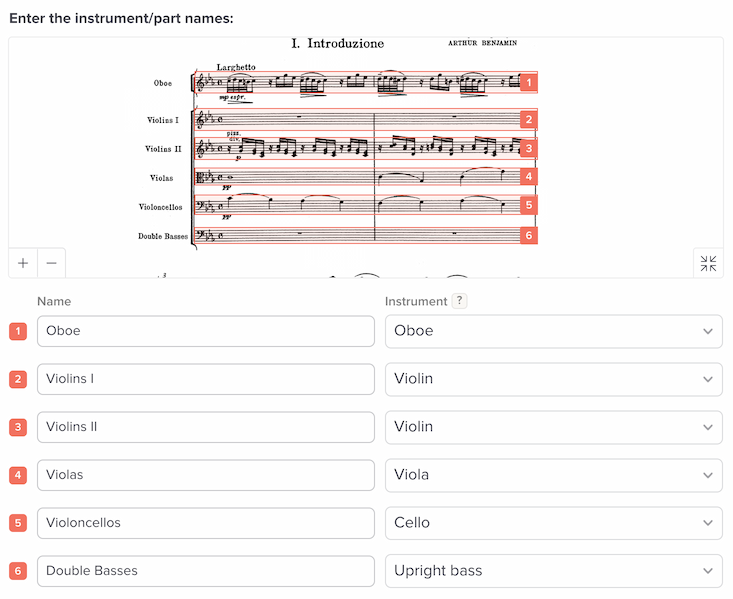Open the Upright bass instrument dropdown
Viewport: 733px width, 599px height.
553,570
